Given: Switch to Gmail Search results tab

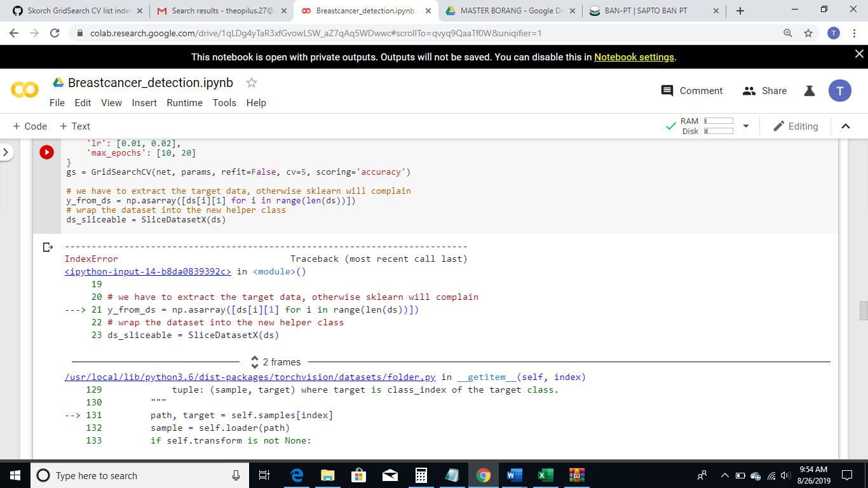Looking at the screenshot, I should click(x=222, y=11).
